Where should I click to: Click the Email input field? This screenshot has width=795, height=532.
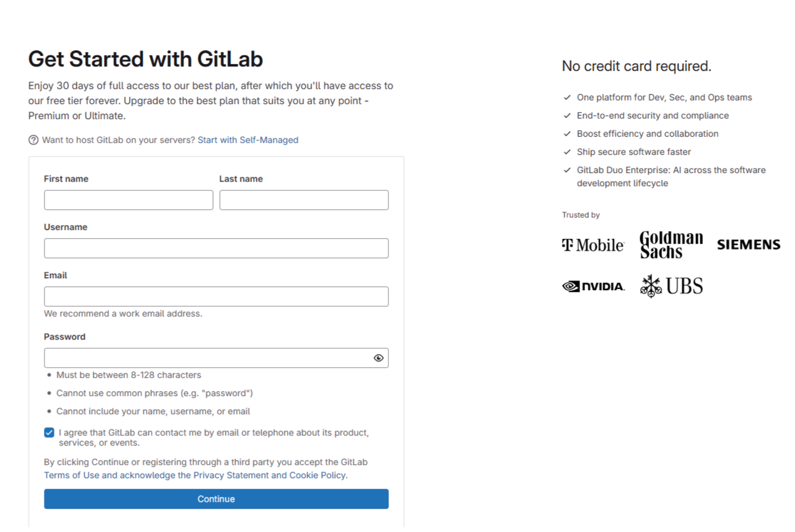pyautogui.click(x=216, y=296)
